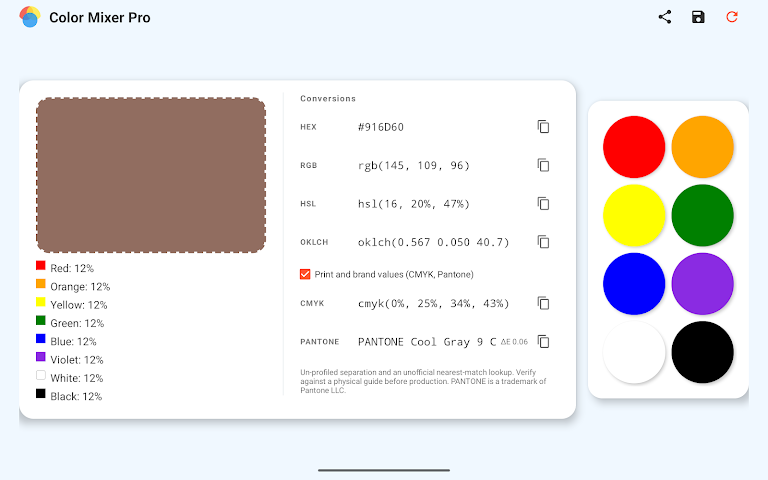The image size is (768, 480).
Task: Click the Conversions heading
Action: [x=328, y=98]
